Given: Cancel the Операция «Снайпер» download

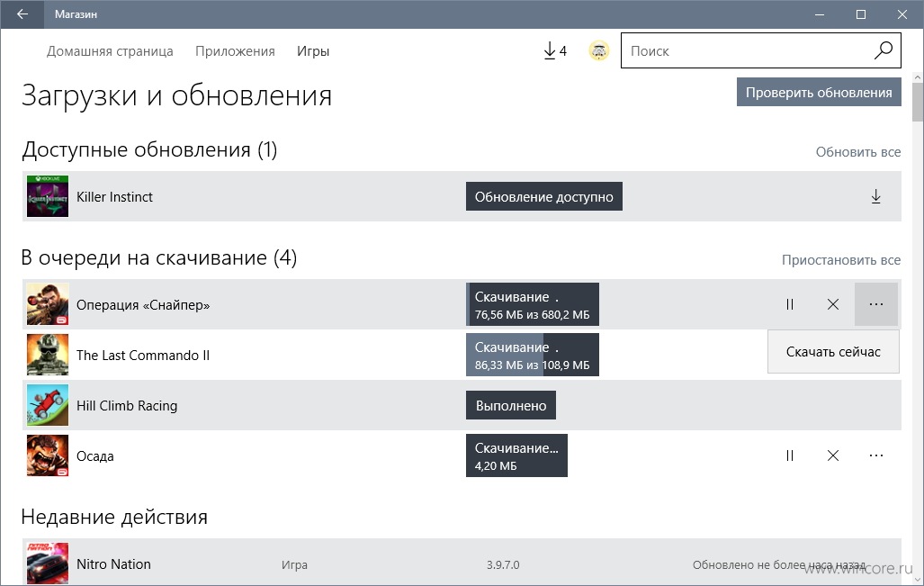Looking at the screenshot, I should pos(832,304).
